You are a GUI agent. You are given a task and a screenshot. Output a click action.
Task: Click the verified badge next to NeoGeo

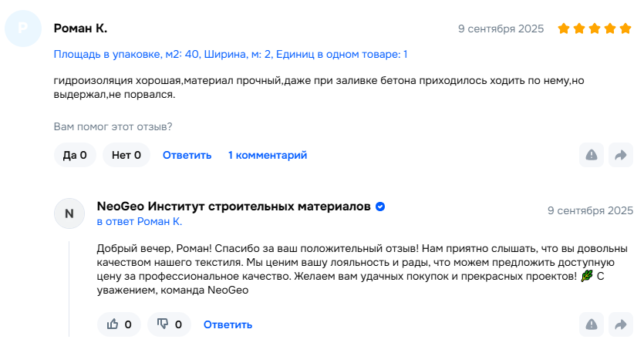click(380, 207)
